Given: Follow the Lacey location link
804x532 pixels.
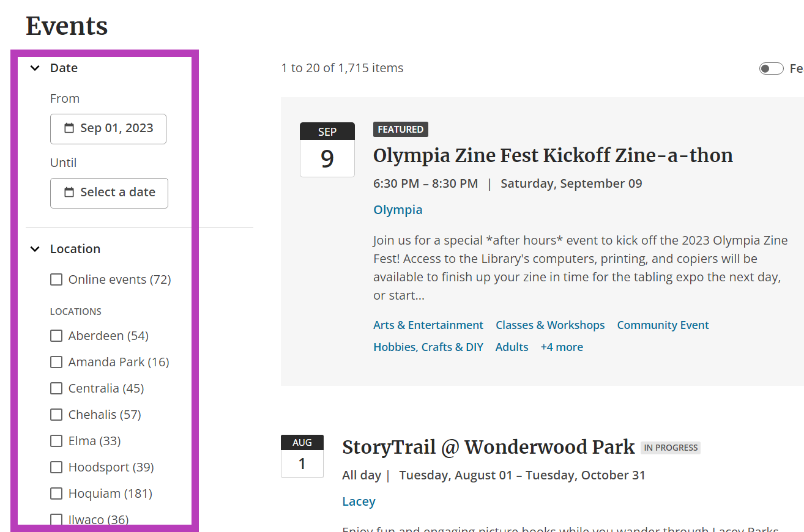Looking at the screenshot, I should [x=359, y=501].
